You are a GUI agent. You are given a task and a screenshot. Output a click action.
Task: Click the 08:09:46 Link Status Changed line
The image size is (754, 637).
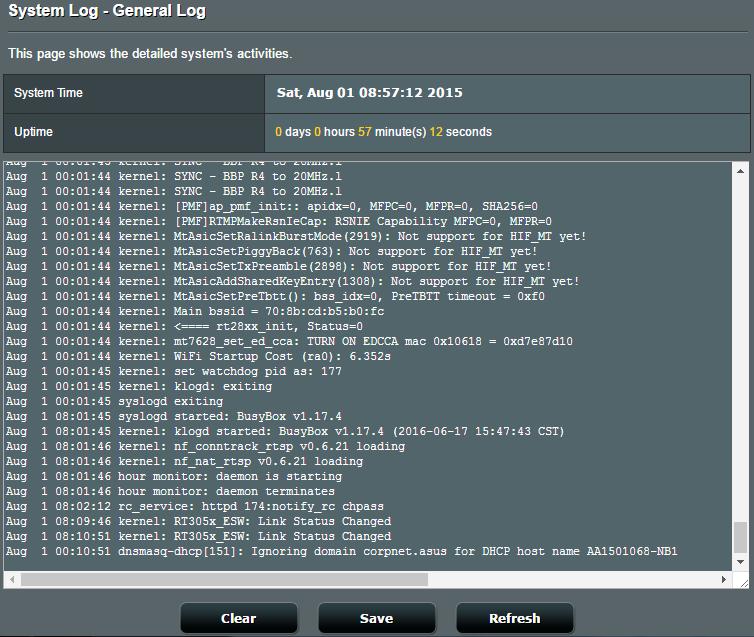click(199, 521)
